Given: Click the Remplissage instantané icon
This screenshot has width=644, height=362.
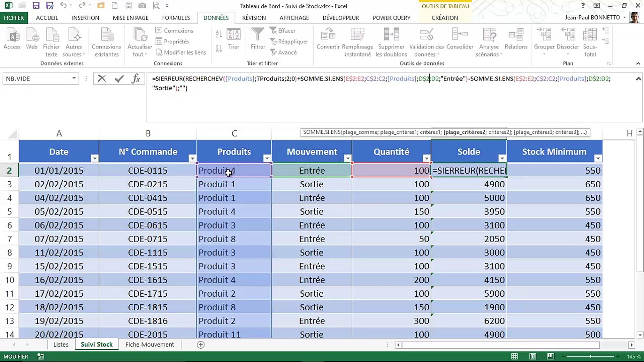Looking at the screenshot, I should pyautogui.click(x=358, y=35).
